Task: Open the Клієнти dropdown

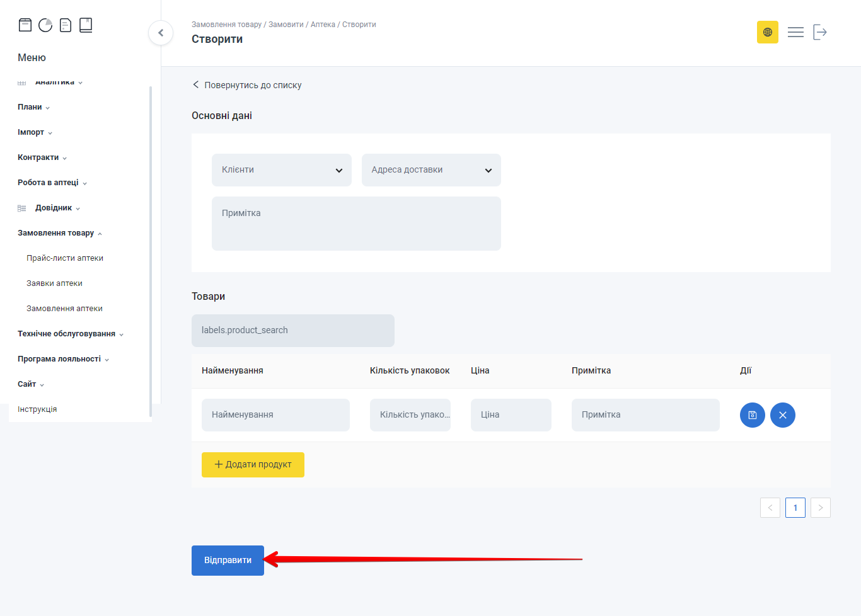Action: click(281, 170)
